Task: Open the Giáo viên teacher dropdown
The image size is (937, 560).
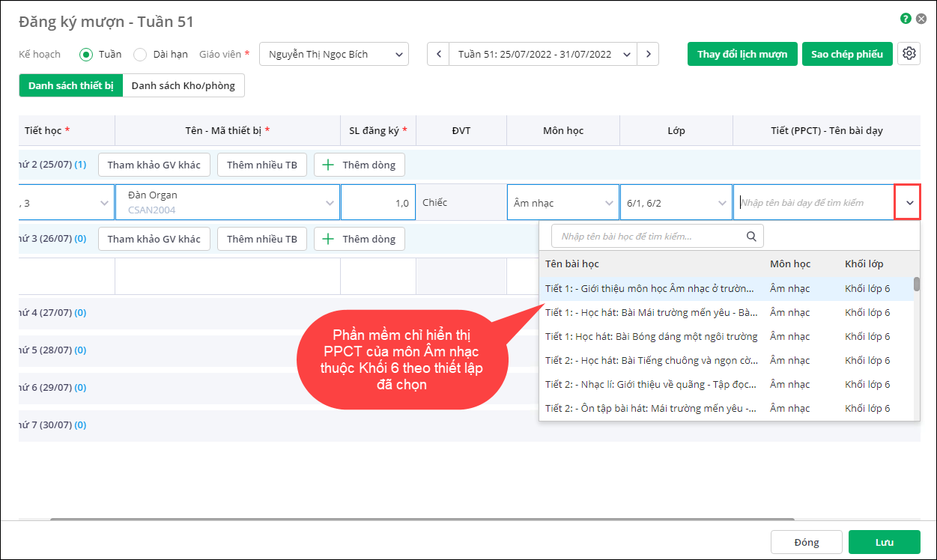Action: pos(334,54)
